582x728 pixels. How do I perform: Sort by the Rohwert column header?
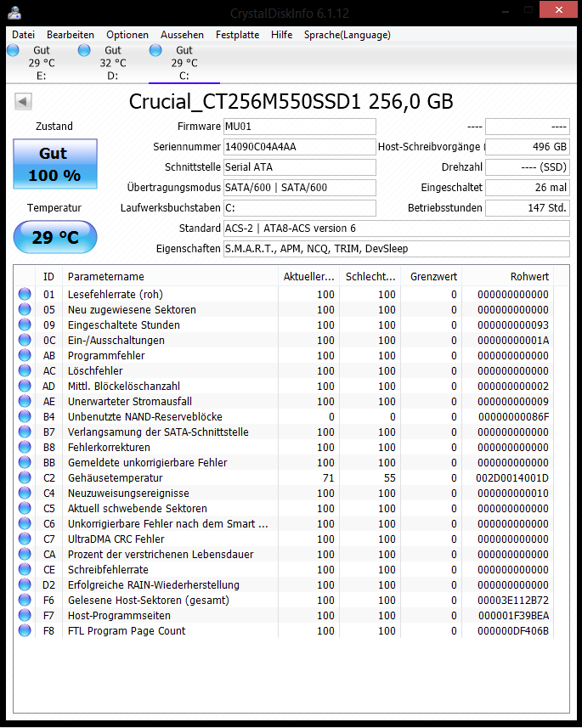[x=508, y=277]
